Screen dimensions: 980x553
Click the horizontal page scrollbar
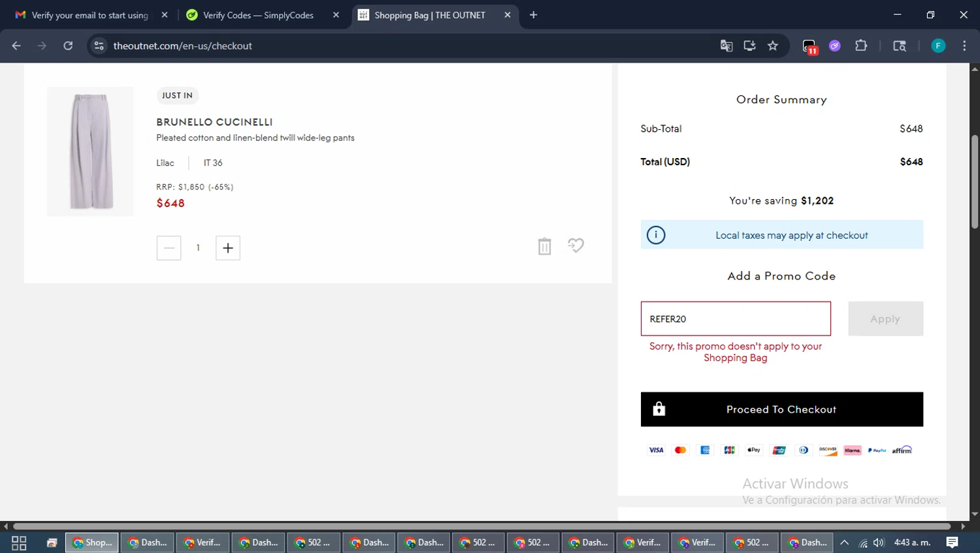tap(482, 526)
